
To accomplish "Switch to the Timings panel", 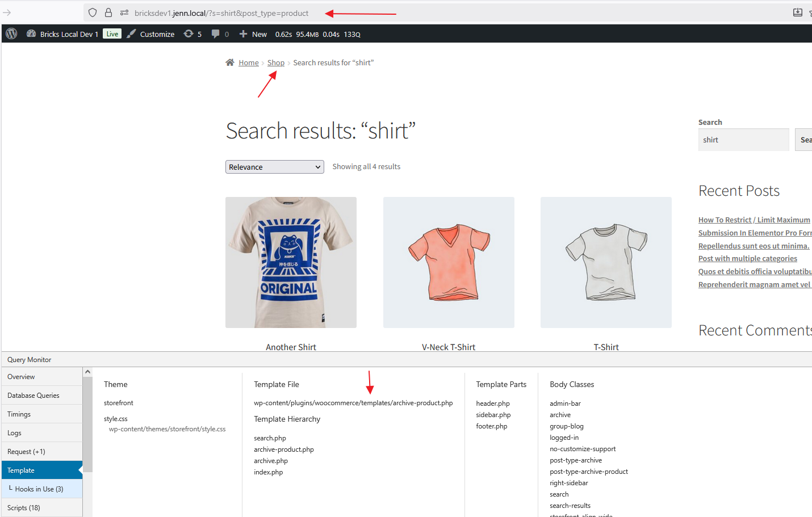I will [19, 414].
